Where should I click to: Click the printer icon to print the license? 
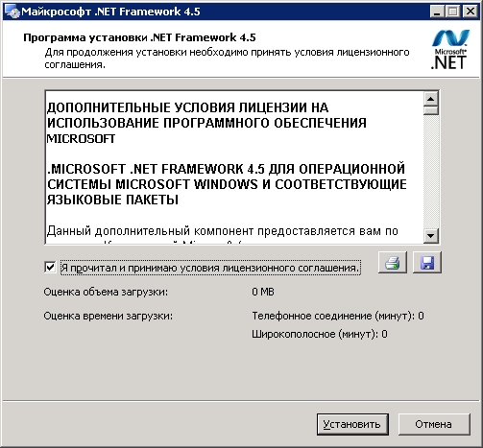click(x=393, y=263)
